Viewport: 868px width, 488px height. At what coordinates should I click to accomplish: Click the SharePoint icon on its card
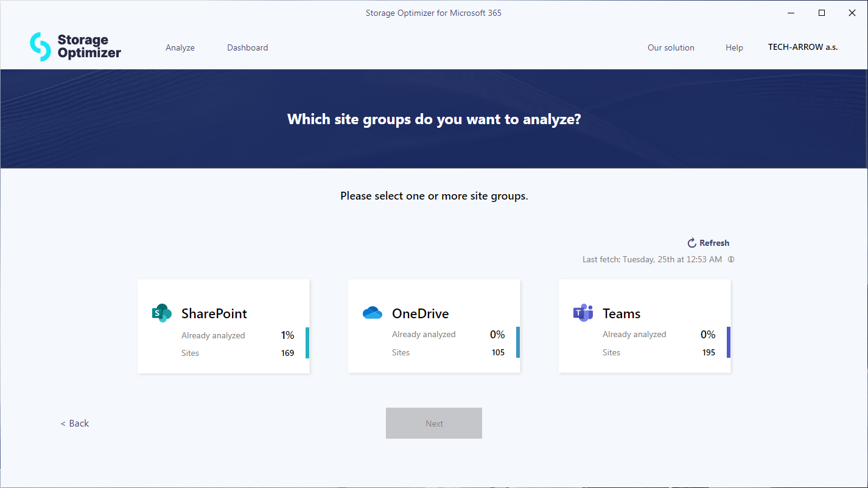click(x=161, y=313)
